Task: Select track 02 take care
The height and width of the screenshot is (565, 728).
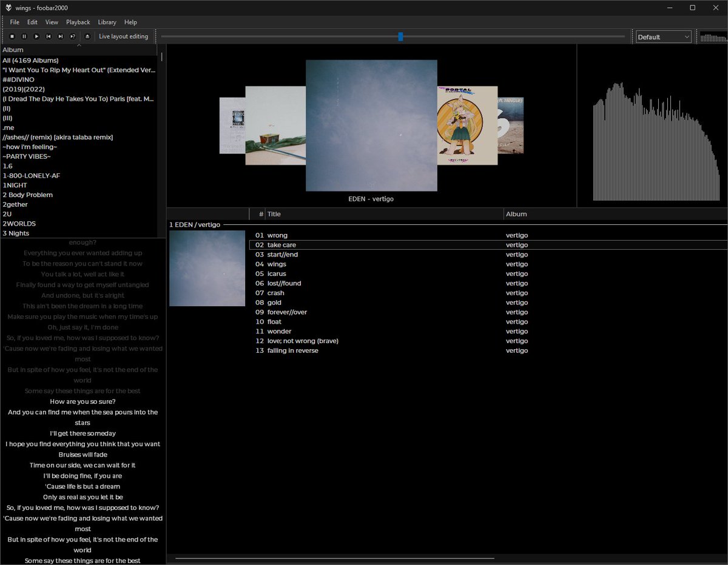Action: 488,245
